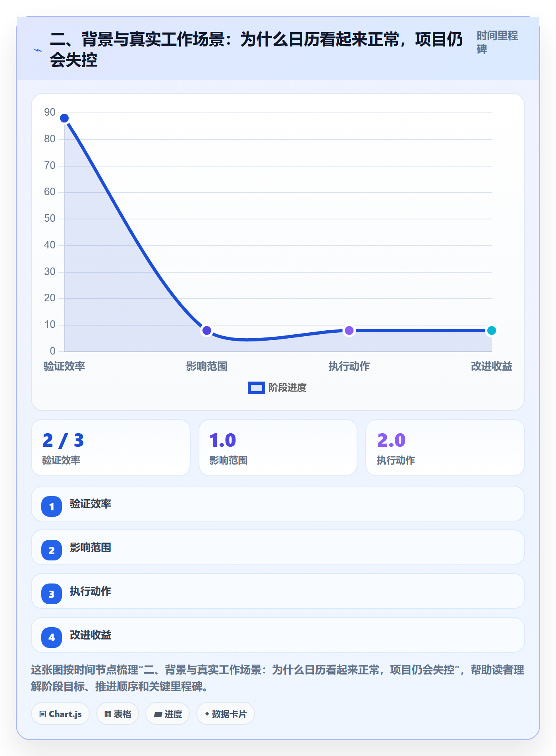Click the description paragraph below the steps
The image size is (556, 756).
[278, 678]
